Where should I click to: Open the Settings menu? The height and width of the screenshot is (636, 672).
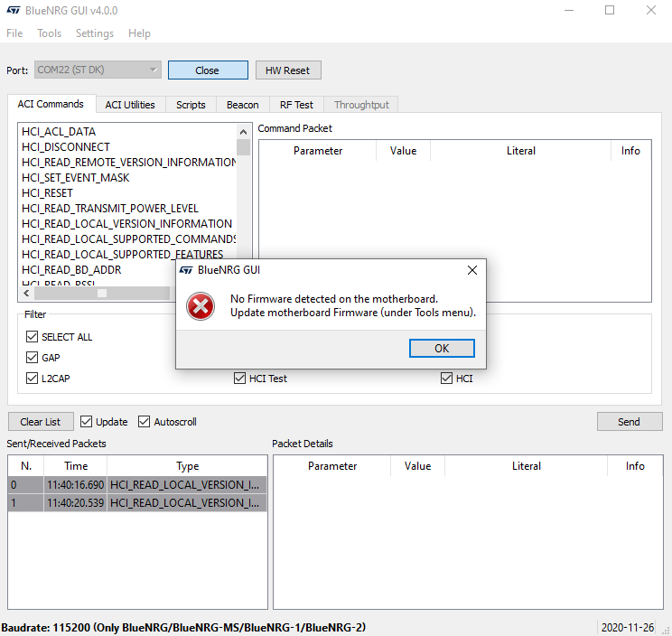point(95,33)
